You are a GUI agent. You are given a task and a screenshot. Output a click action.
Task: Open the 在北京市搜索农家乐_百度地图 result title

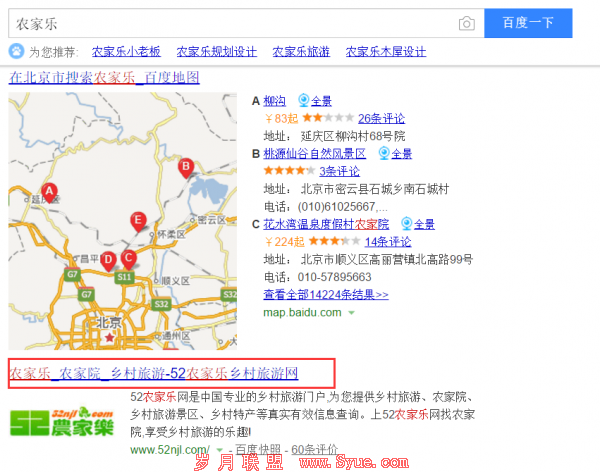104,77
